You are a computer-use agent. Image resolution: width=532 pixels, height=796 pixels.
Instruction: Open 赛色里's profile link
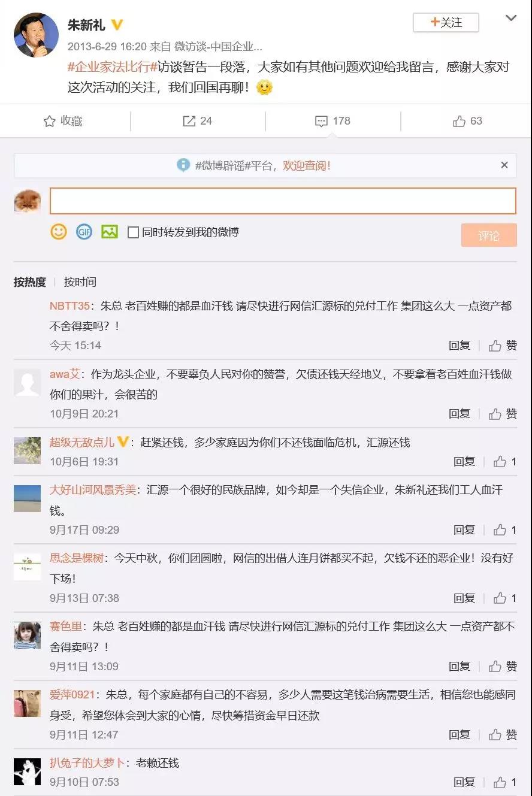tap(66, 626)
